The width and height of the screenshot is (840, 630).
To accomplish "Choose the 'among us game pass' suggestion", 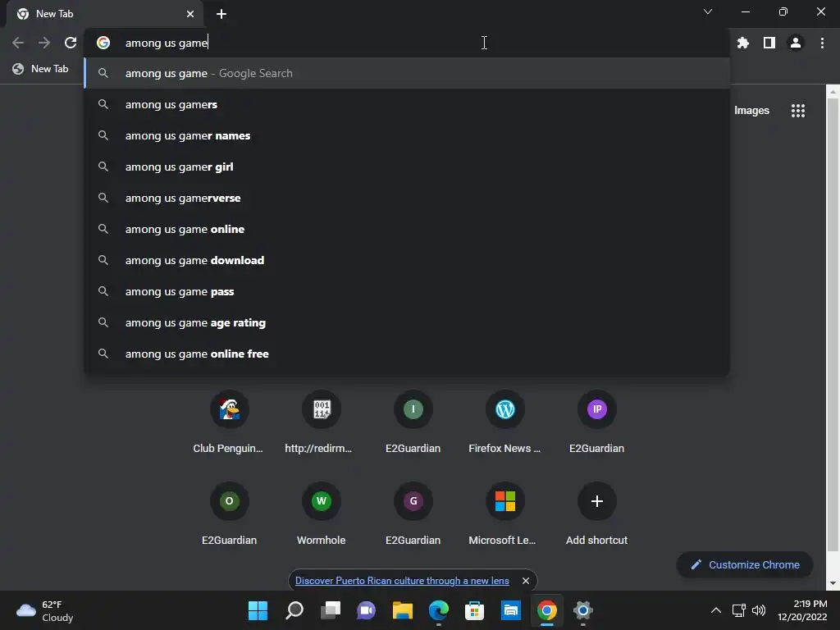I will [407, 291].
